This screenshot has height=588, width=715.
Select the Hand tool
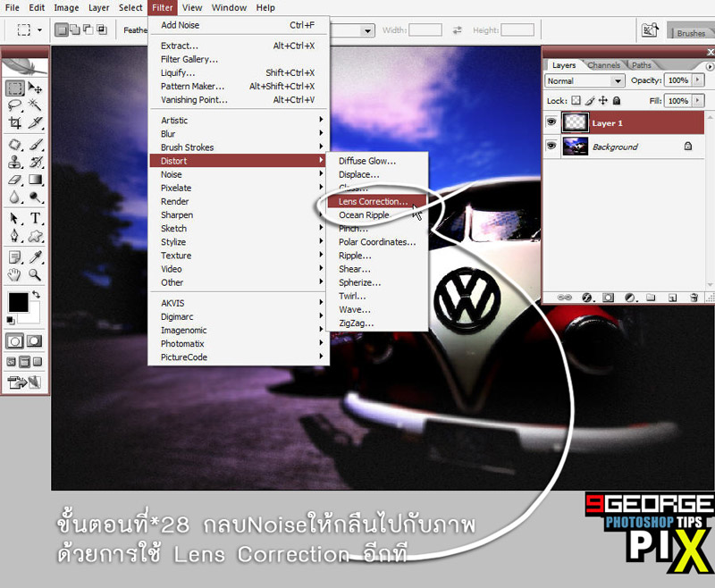tap(15, 275)
